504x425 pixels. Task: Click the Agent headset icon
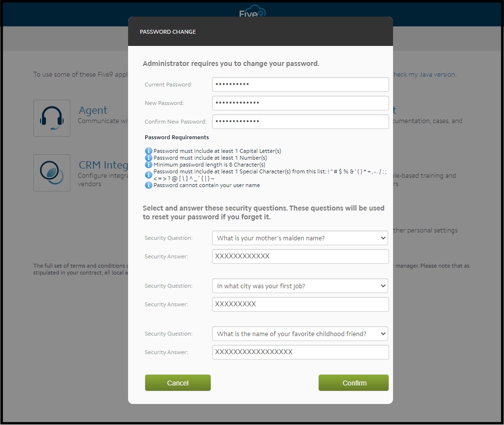tap(51, 118)
